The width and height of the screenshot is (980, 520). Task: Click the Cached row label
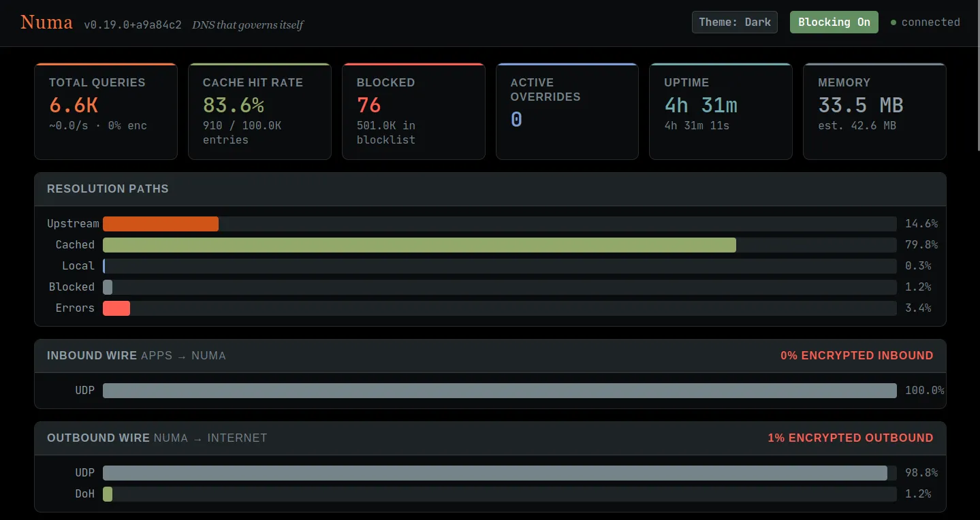(x=75, y=245)
